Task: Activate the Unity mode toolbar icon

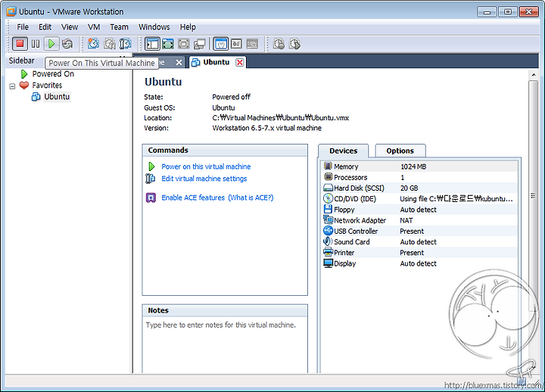Action: click(x=200, y=44)
